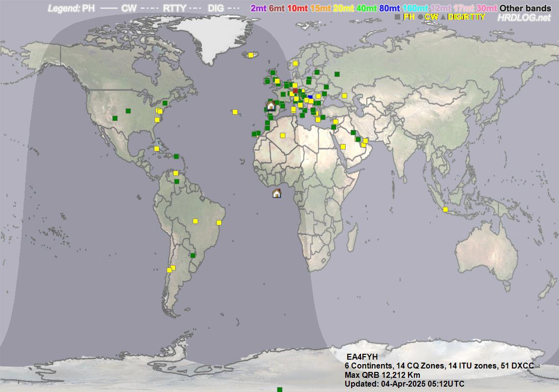559x392 pixels.
Task: Click the Other bands legend label
Action: coord(525,8)
